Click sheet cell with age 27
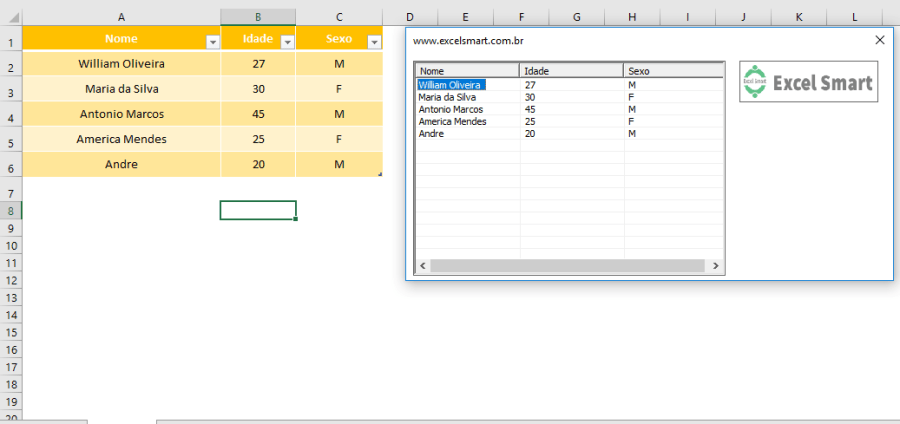This screenshot has width=900, height=424. point(258,64)
